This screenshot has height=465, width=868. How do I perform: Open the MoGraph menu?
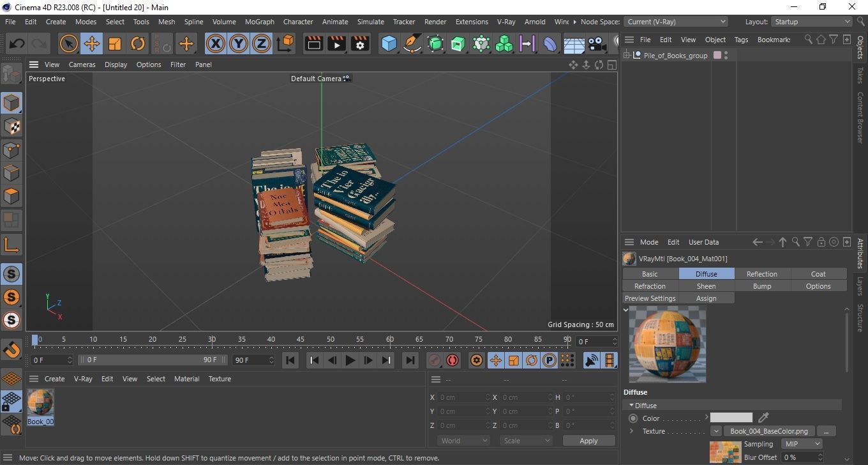(260, 22)
